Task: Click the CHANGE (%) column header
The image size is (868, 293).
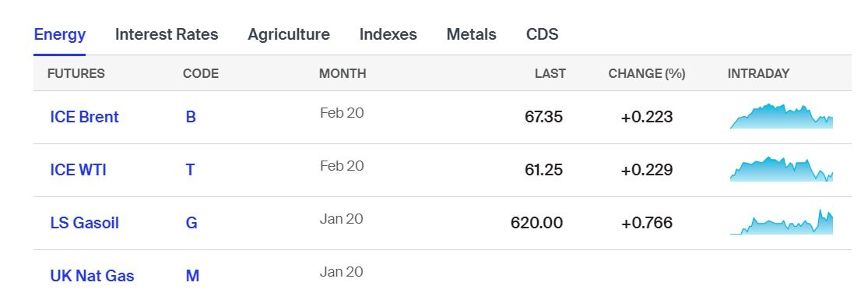Action: pyautogui.click(x=647, y=74)
